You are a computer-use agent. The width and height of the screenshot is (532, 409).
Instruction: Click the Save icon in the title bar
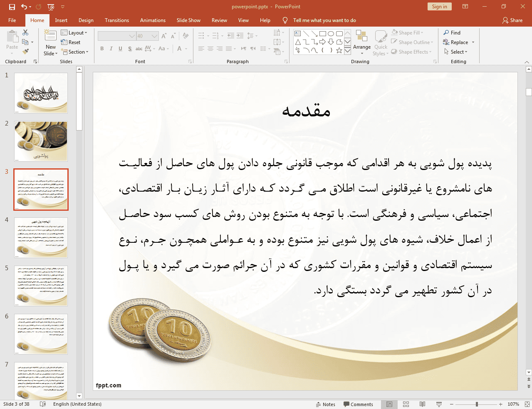[x=12, y=7]
